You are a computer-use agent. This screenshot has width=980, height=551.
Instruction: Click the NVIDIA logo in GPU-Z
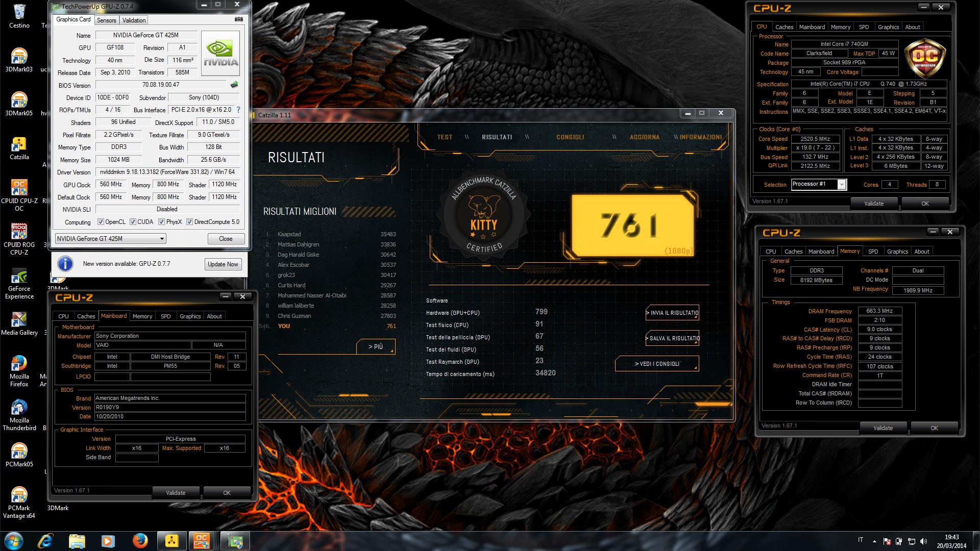point(220,54)
